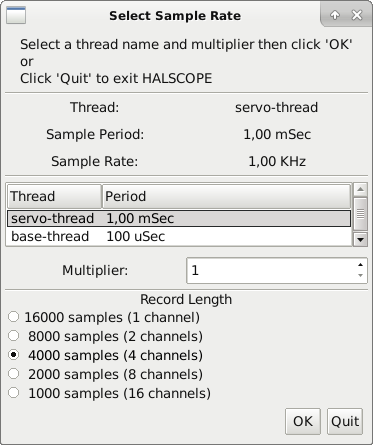Select the base-thread row in list
The width and height of the screenshot is (373, 445).
tap(179, 236)
